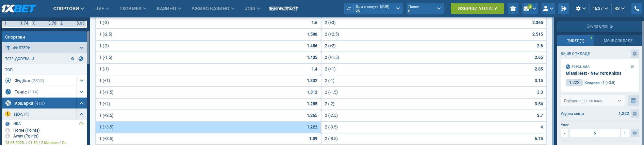644x145 pixels.
Task: Collapse the Кошарка category chevron
Action: 82,103
